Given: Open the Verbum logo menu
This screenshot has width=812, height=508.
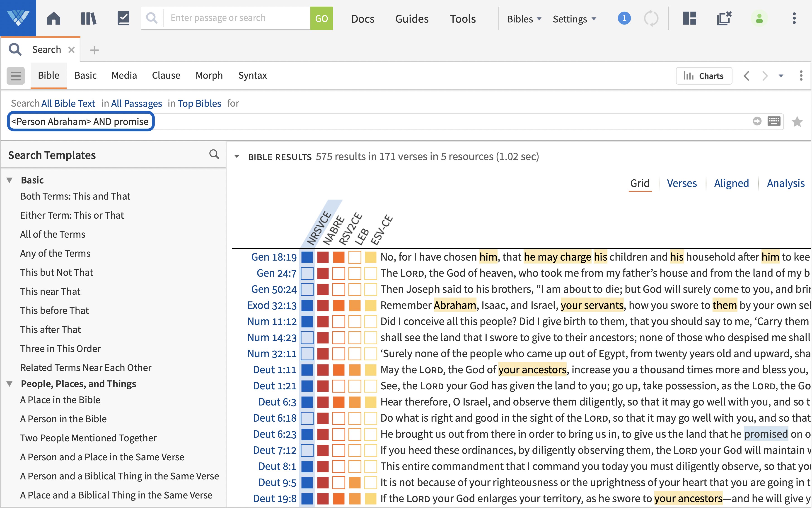Looking at the screenshot, I should (18, 18).
